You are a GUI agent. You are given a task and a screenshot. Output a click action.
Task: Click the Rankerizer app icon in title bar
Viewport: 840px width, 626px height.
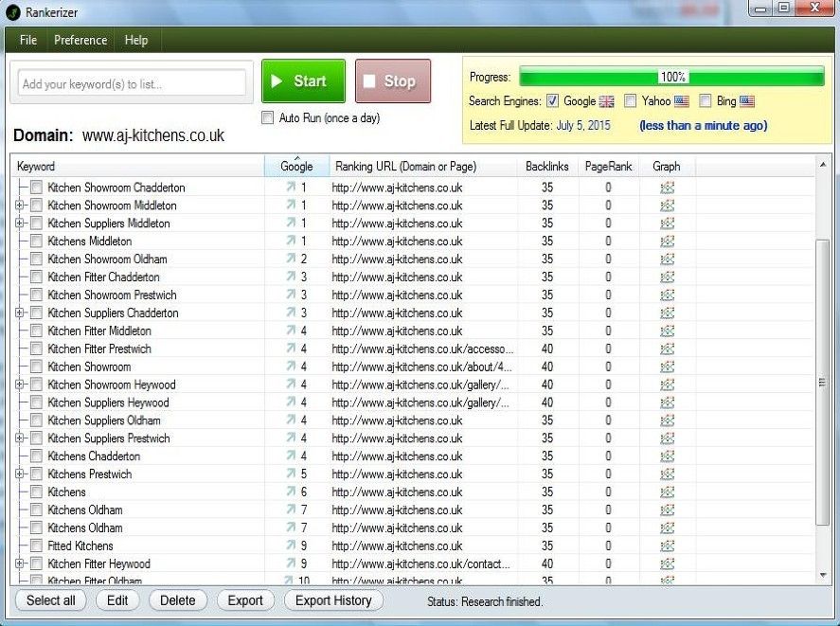(13, 12)
